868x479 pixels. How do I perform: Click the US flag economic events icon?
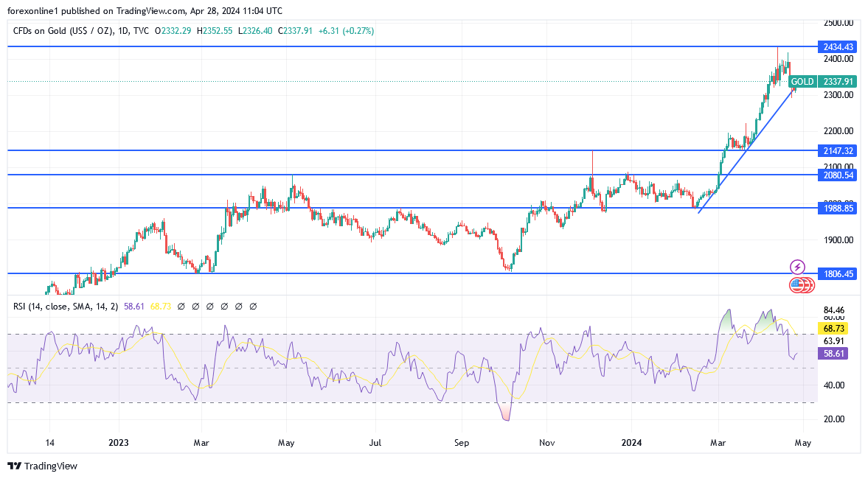pyautogui.click(x=796, y=285)
